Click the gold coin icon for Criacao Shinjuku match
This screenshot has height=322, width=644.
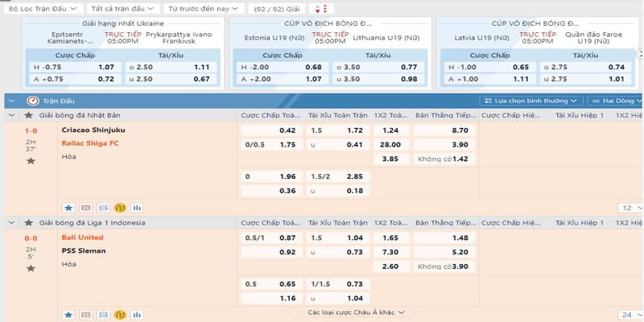tap(120, 208)
